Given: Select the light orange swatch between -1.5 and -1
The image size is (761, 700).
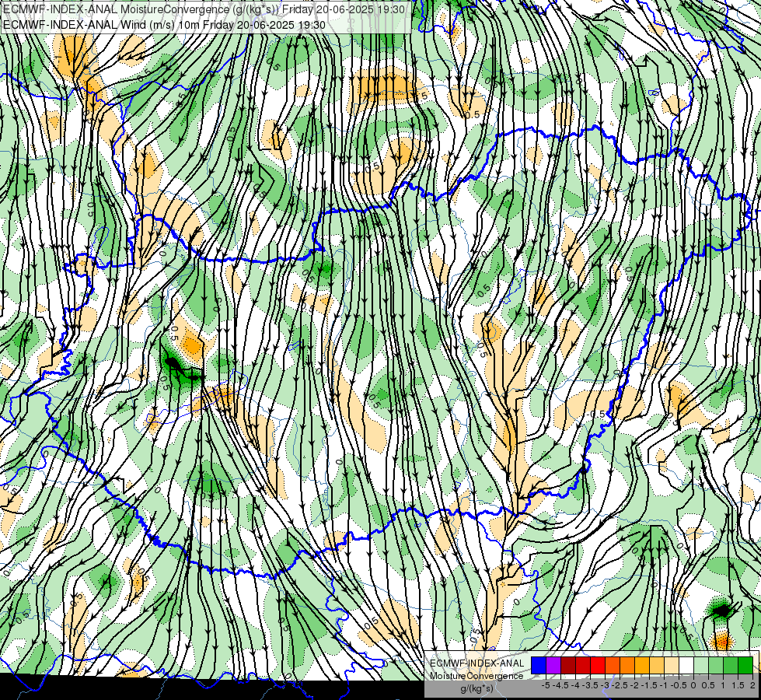Looking at the screenshot, I should 657,666.
